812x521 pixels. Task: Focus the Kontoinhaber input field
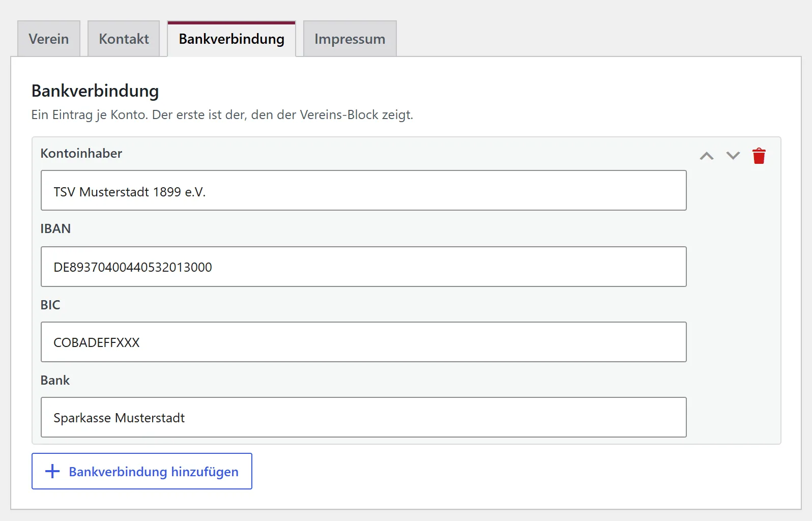364,190
